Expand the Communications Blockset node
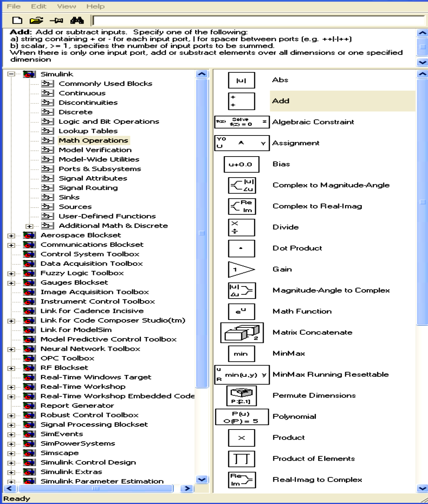428x504 pixels. [11, 245]
